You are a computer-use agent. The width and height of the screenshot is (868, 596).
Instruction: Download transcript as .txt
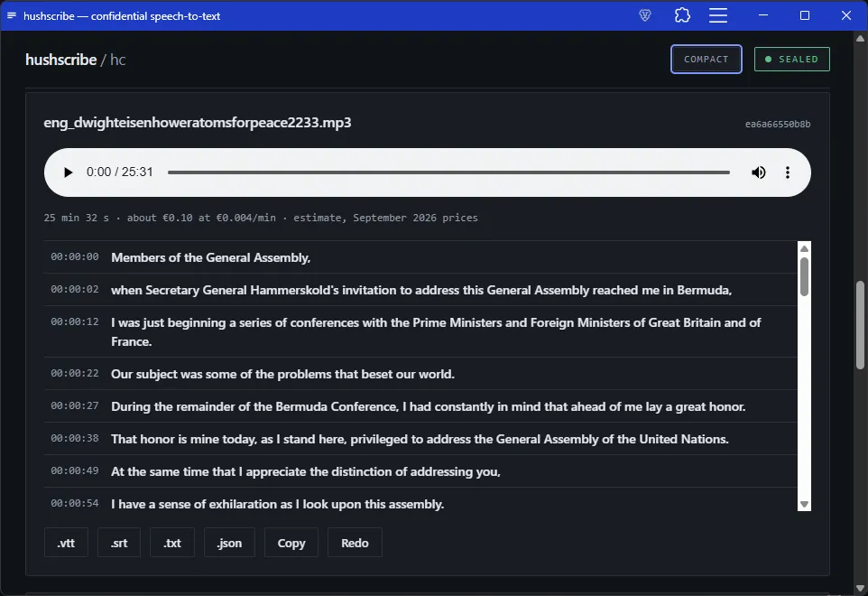[172, 543]
